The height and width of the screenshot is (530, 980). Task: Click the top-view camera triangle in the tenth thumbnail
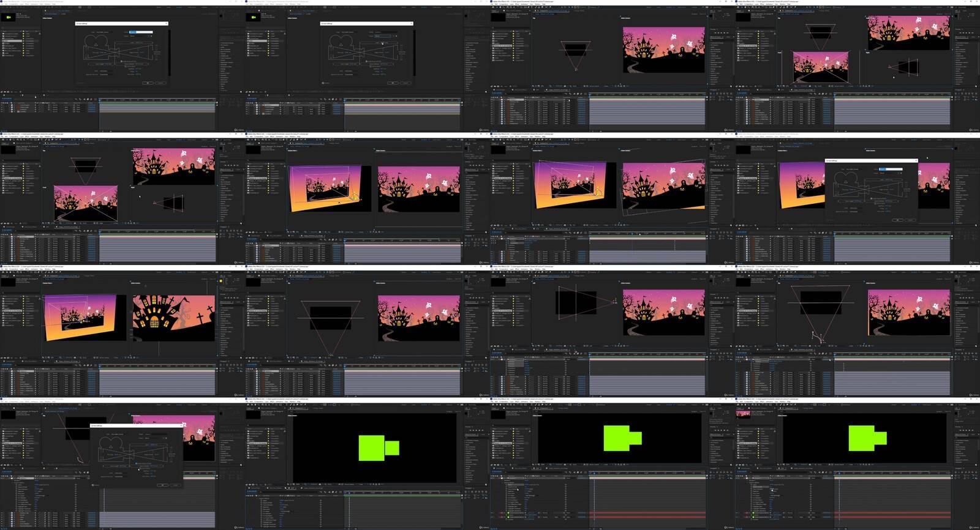click(331, 328)
